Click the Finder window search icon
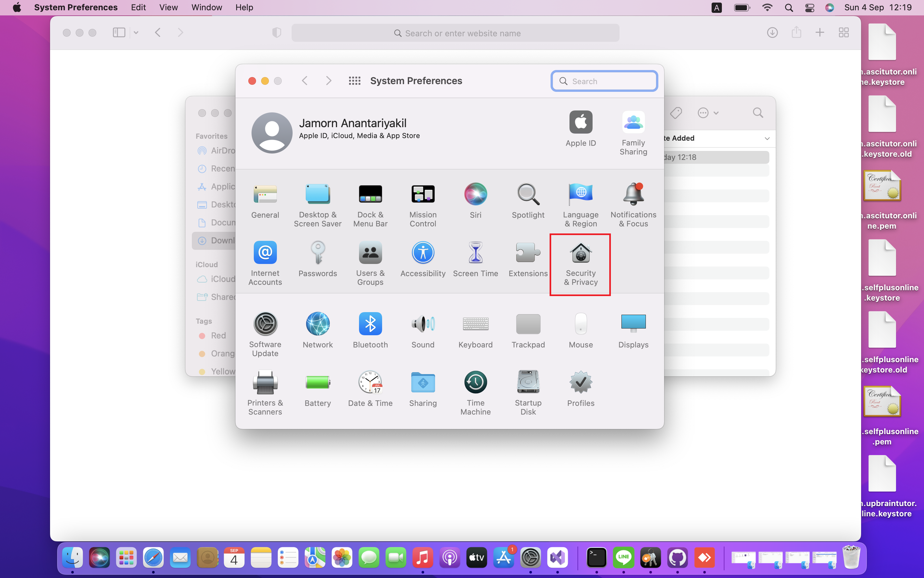The image size is (924, 578). click(x=758, y=113)
